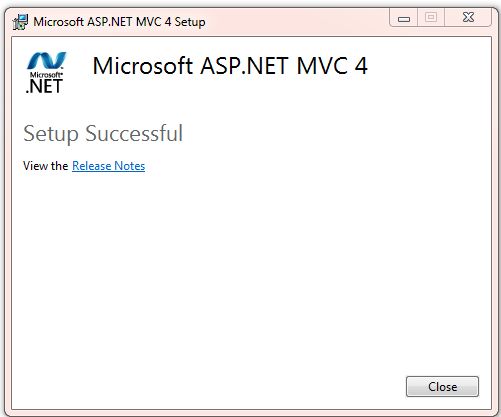
Task: Open the Release Notes link
Action: click(x=108, y=166)
